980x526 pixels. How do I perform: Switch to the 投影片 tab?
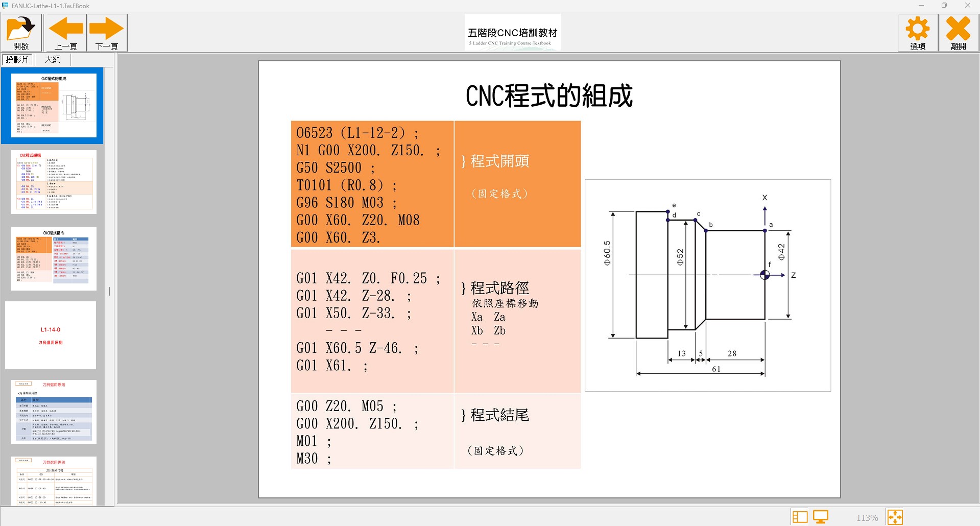[17, 59]
